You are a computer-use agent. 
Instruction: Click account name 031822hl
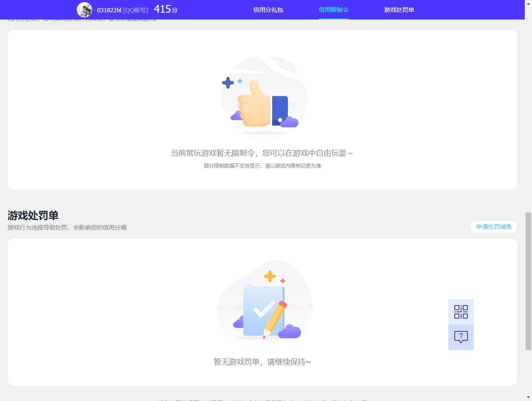tap(110, 10)
